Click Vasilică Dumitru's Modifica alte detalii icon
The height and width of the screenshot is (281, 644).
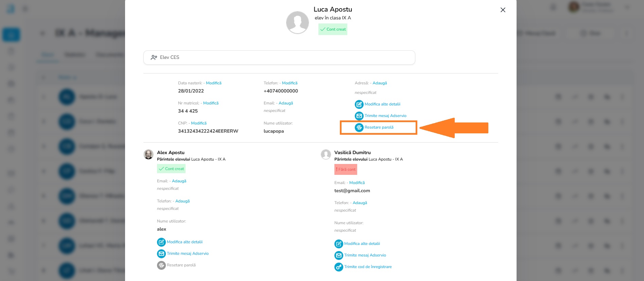pyautogui.click(x=338, y=244)
